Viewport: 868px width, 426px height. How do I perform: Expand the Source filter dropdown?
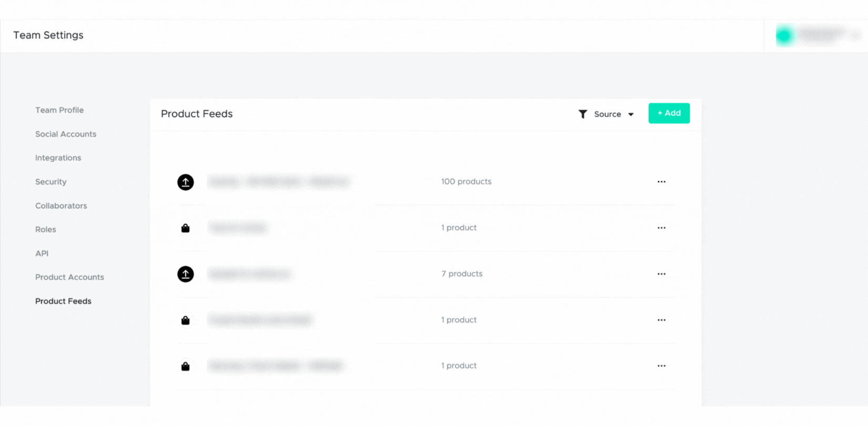coord(613,114)
